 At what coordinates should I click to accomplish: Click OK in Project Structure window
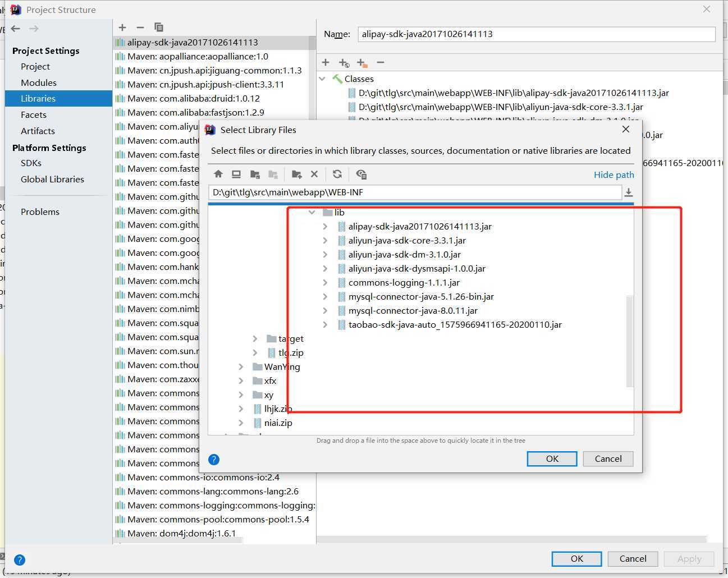tap(577, 558)
